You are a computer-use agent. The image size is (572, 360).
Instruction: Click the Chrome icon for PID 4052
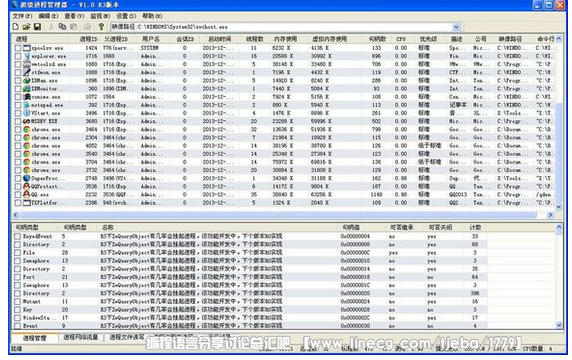click(x=27, y=146)
